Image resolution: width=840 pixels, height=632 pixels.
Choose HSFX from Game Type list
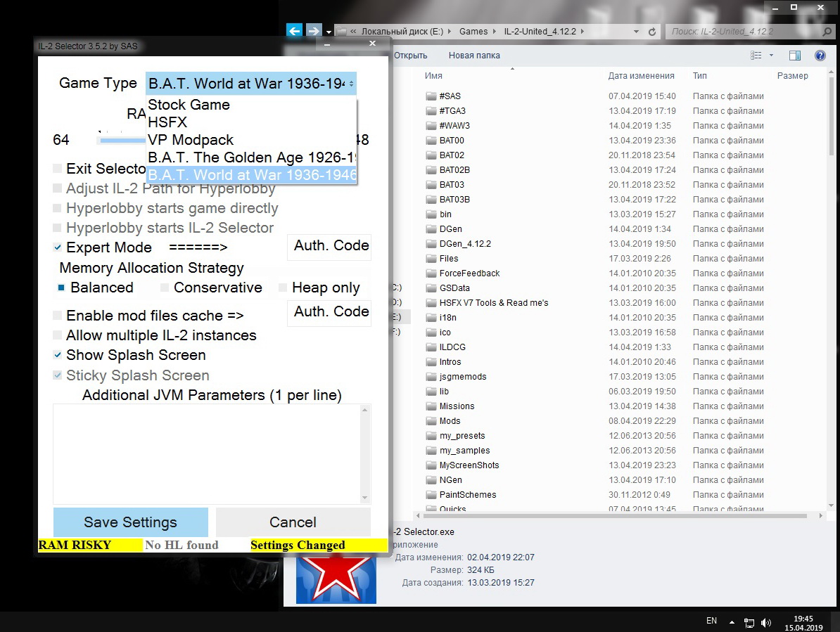click(251, 122)
